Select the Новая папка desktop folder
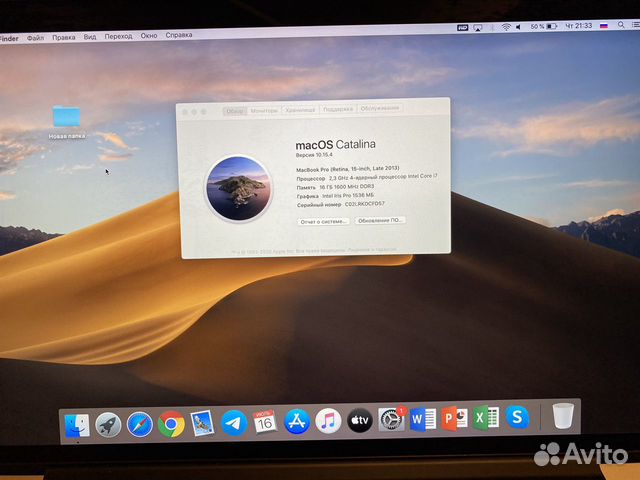Viewport: 640px width, 480px height. pyautogui.click(x=67, y=122)
